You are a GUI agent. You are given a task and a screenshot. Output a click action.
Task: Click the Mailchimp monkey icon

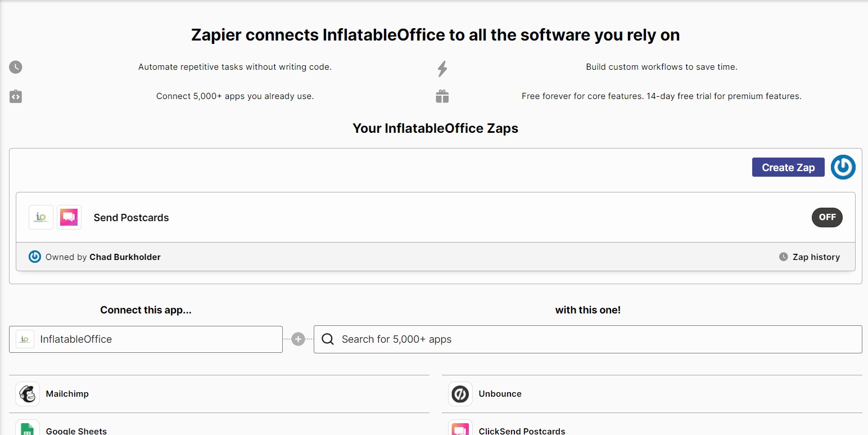[28, 394]
